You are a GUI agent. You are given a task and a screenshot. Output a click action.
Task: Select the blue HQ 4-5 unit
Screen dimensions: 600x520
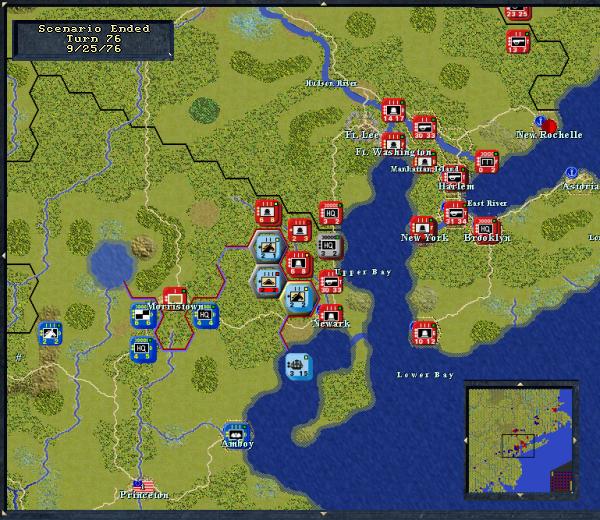(x=143, y=349)
